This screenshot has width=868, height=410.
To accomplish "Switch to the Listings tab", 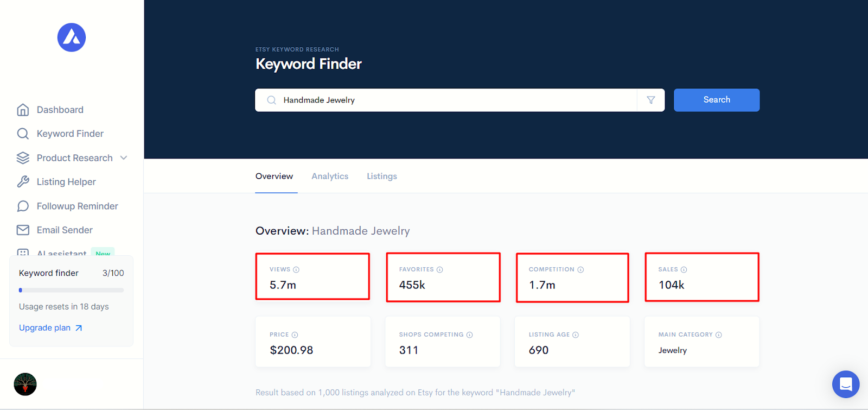I will tap(382, 176).
